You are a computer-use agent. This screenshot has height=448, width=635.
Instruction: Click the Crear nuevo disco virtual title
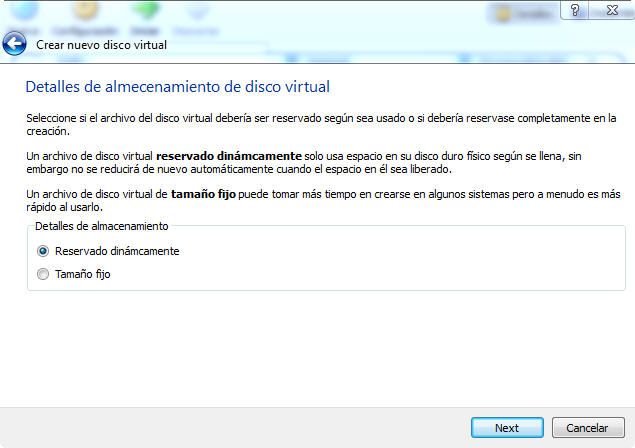101,45
